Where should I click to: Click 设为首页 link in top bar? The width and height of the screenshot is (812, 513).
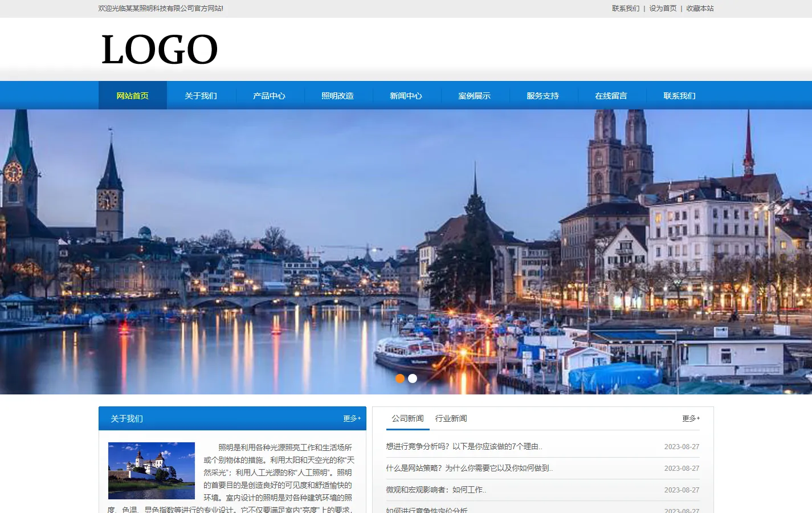pos(663,9)
